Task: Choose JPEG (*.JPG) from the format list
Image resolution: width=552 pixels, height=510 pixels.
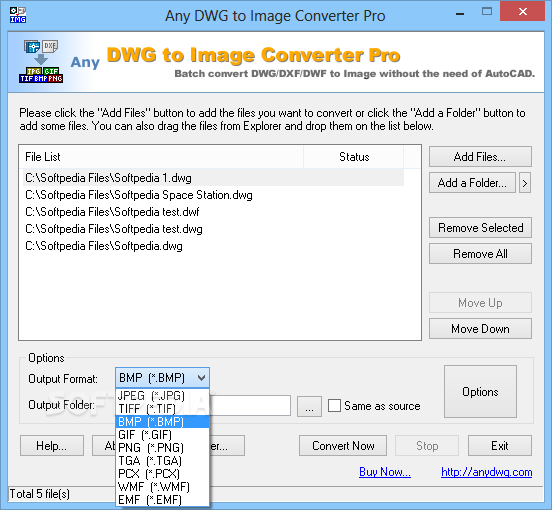Action: point(162,396)
